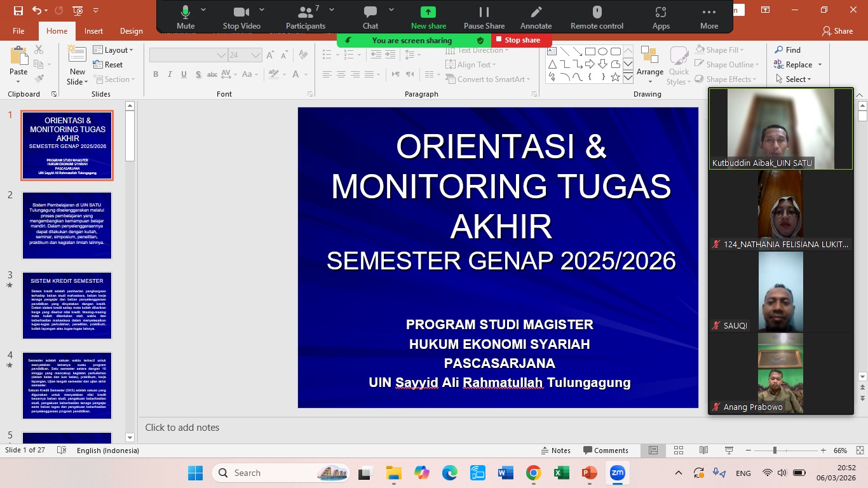Start Slide Show from status bar
Image resolution: width=868 pixels, height=488 pixels.
coord(728,451)
